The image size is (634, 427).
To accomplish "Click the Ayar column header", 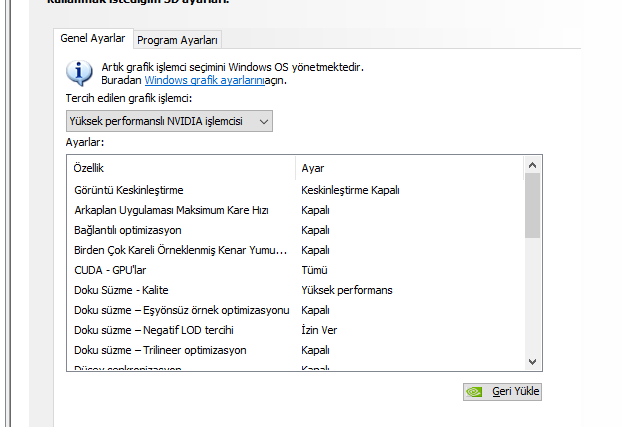I will click(409, 168).
